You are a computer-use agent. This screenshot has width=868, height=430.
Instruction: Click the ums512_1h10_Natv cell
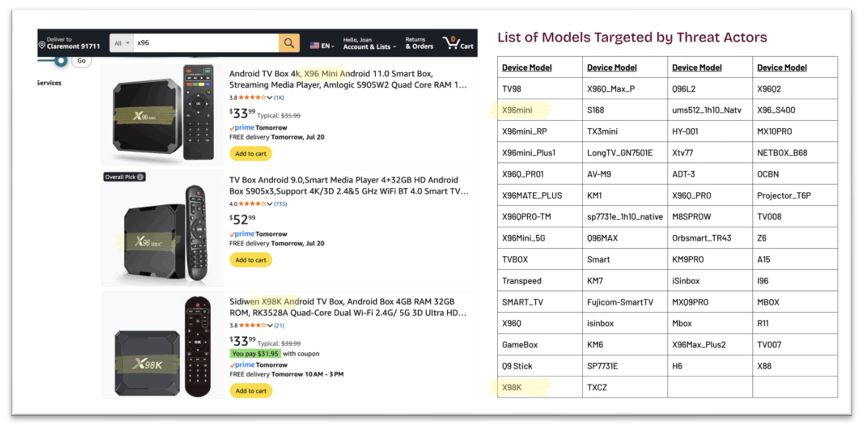click(710, 110)
